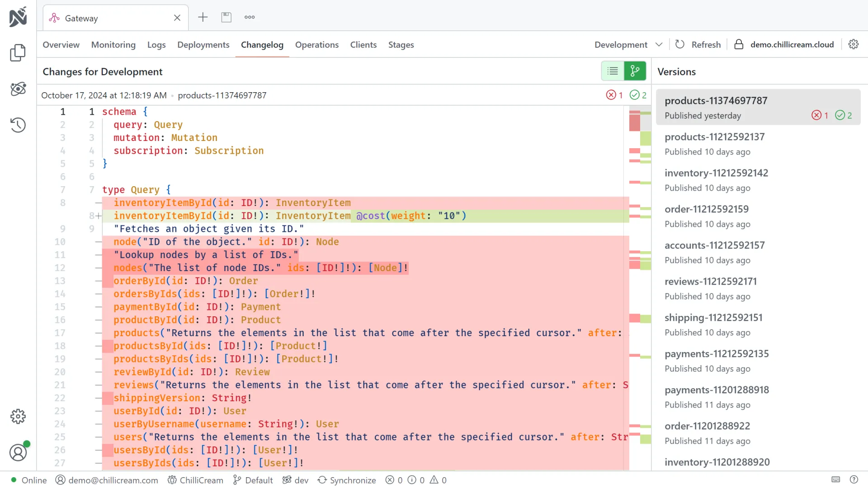Click the save document icon in tab bar
868x488 pixels.
(x=226, y=17)
